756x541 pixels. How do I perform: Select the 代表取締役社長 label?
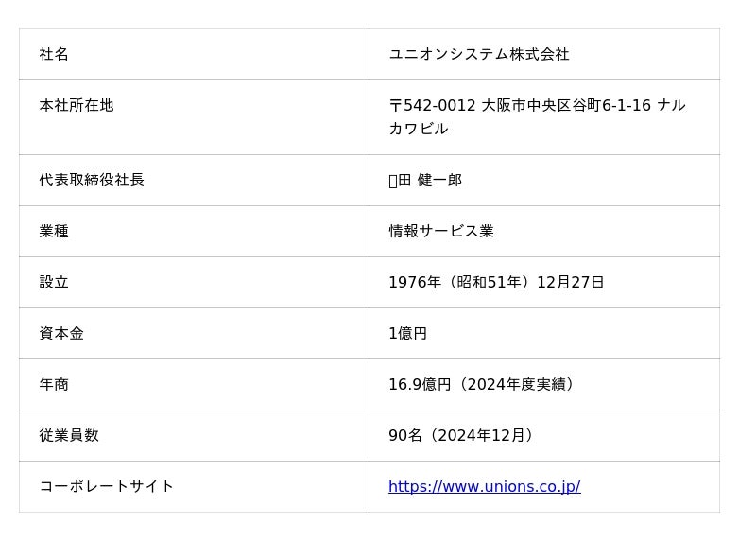92,180
